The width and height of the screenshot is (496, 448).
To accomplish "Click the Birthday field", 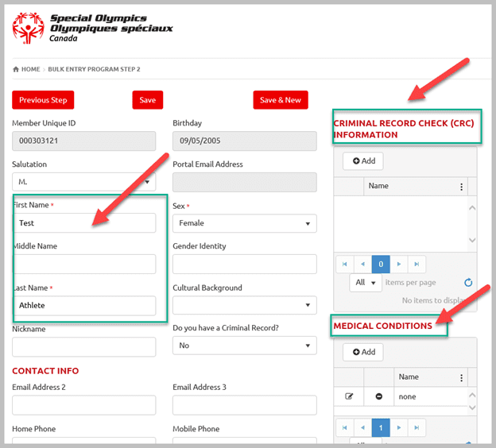I will (x=245, y=141).
